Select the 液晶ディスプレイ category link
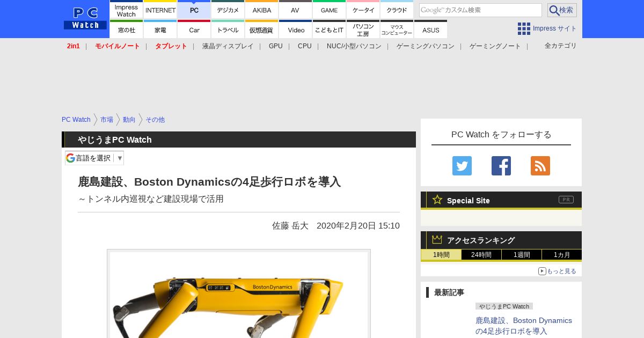 228,46
